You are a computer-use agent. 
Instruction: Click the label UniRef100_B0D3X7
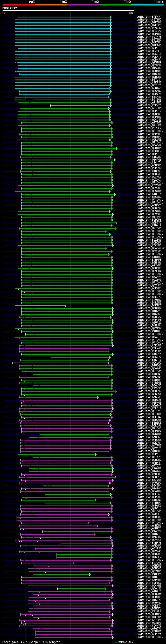pos(149,391)
